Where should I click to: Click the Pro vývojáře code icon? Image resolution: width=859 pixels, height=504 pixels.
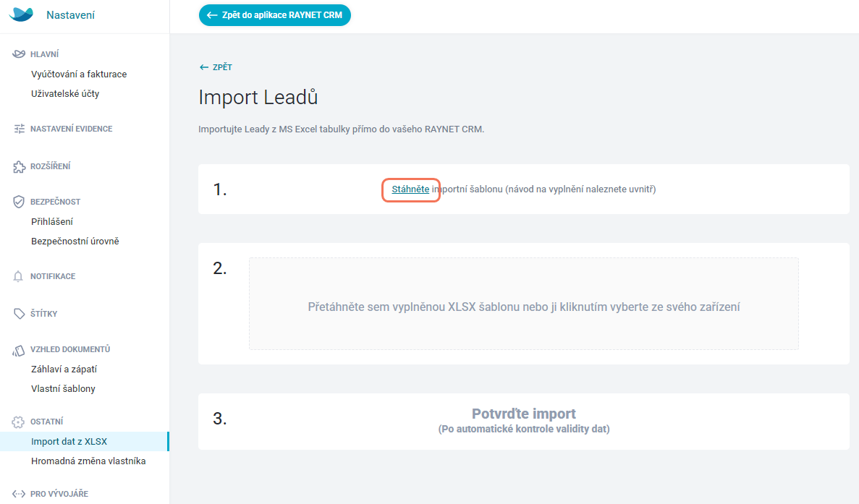pyautogui.click(x=19, y=494)
